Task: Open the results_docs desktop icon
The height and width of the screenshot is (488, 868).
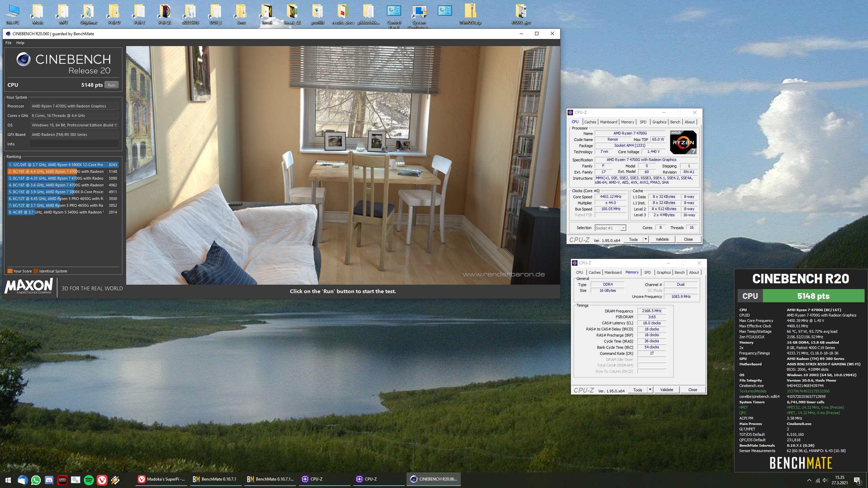Action: point(343,14)
